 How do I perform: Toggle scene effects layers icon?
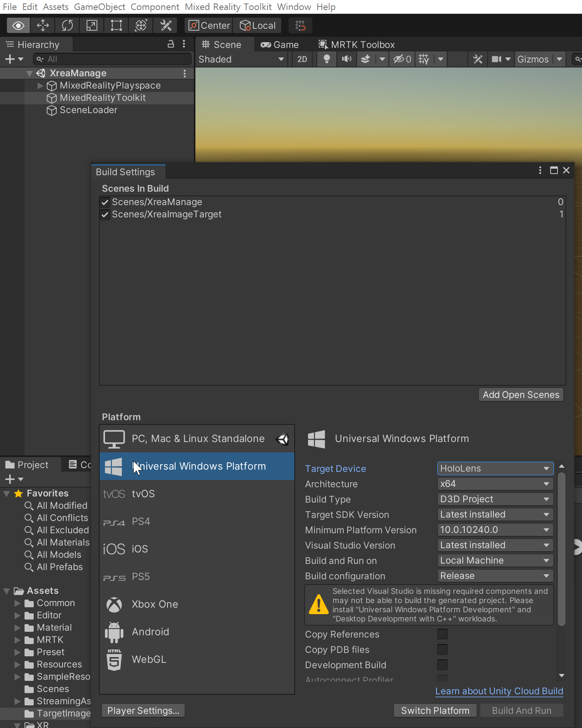coord(366,59)
